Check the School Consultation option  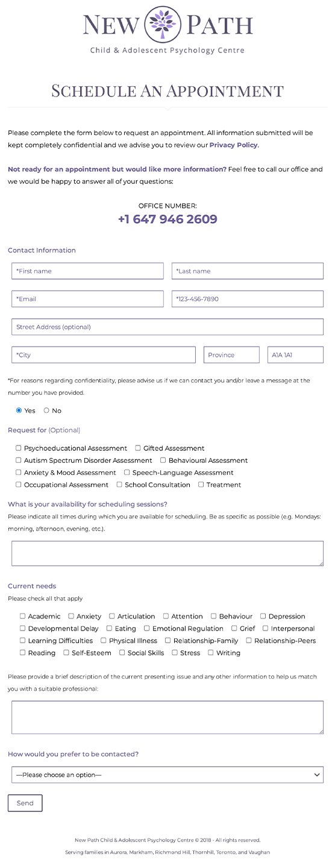click(x=119, y=484)
